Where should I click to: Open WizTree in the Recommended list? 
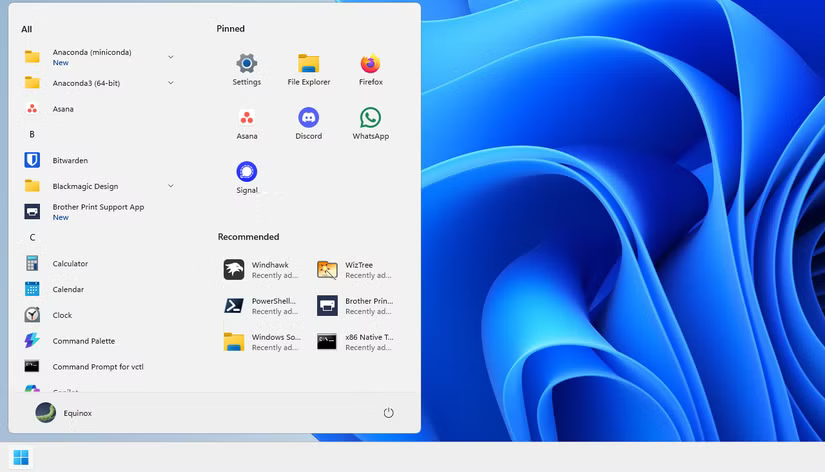pyautogui.click(x=355, y=270)
